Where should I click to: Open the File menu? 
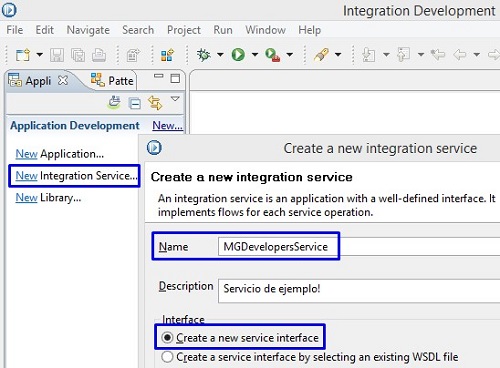[15, 30]
